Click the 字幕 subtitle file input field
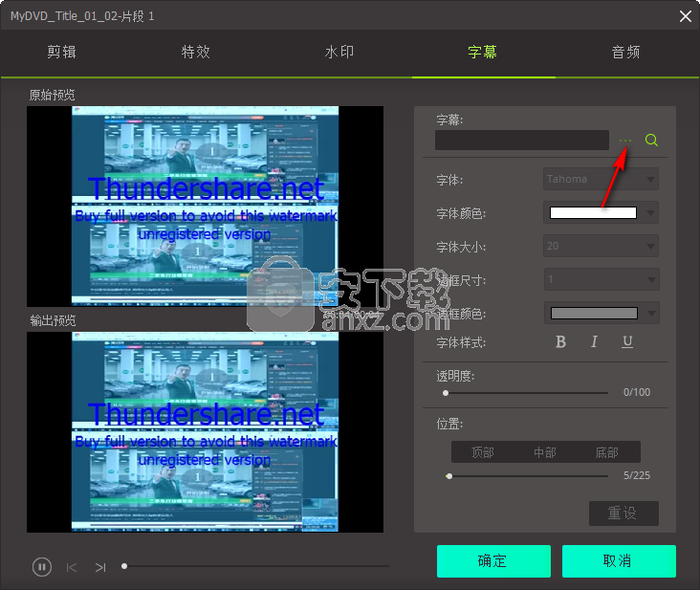The image size is (700, 590). pos(522,141)
